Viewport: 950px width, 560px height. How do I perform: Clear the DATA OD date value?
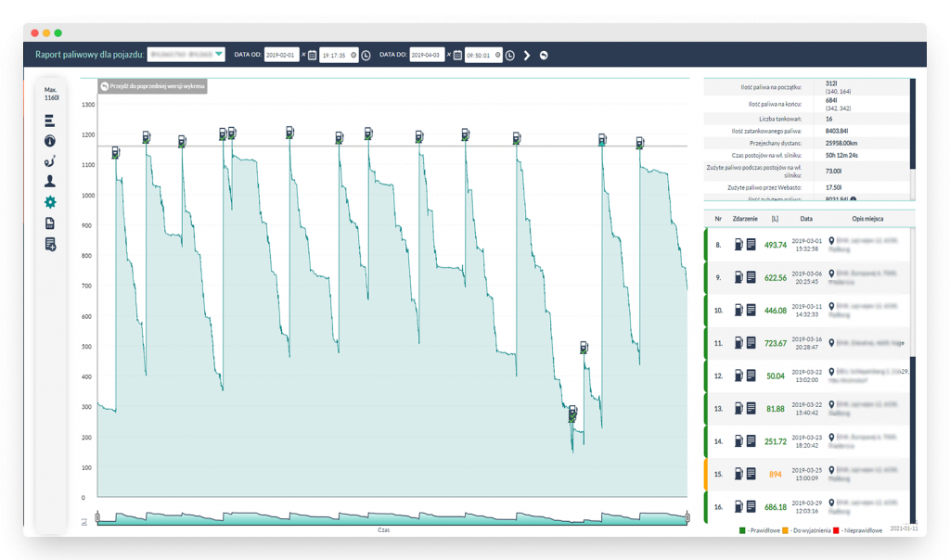click(303, 55)
